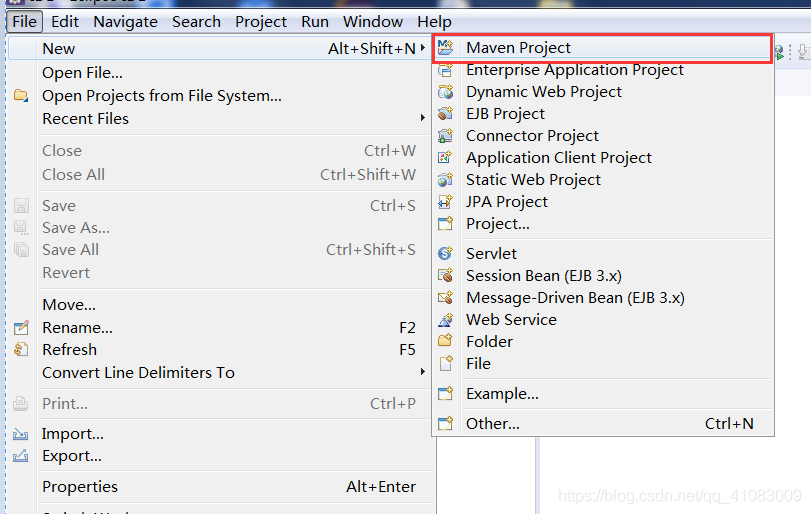Select Connector Project entry
The height and width of the screenshot is (514, 811).
[x=603, y=135]
